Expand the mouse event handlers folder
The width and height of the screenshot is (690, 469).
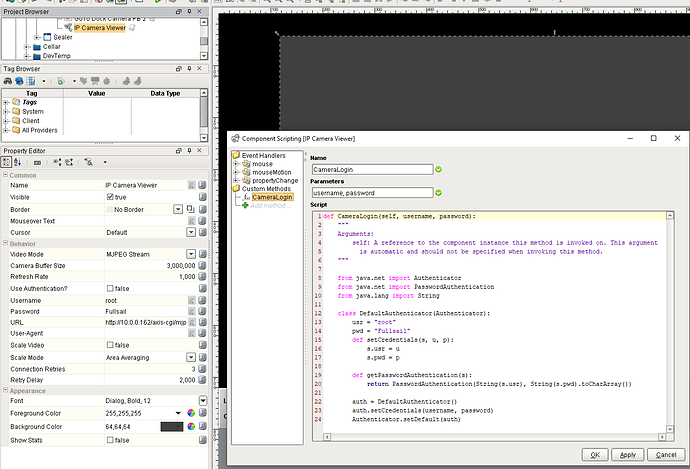(x=236, y=164)
